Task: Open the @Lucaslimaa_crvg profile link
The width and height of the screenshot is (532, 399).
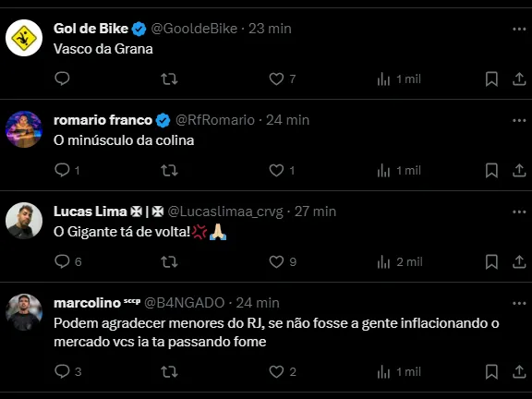Action: (x=225, y=212)
